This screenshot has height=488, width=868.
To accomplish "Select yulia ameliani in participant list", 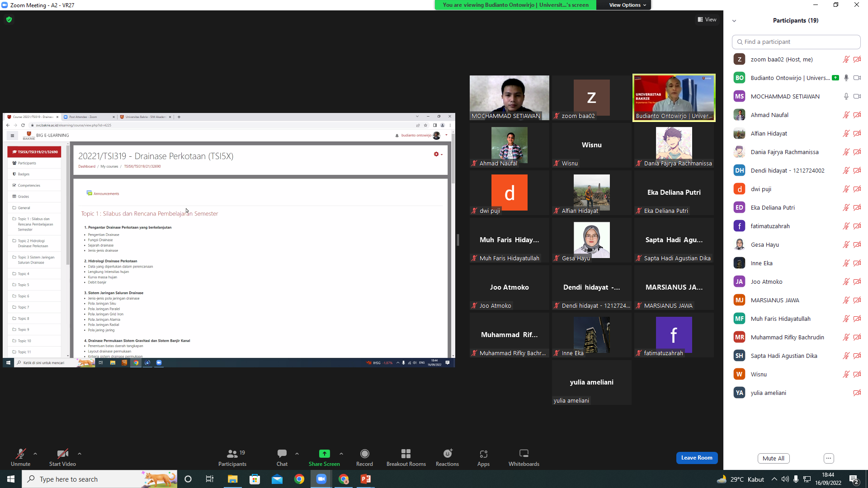I will [x=796, y=393].
